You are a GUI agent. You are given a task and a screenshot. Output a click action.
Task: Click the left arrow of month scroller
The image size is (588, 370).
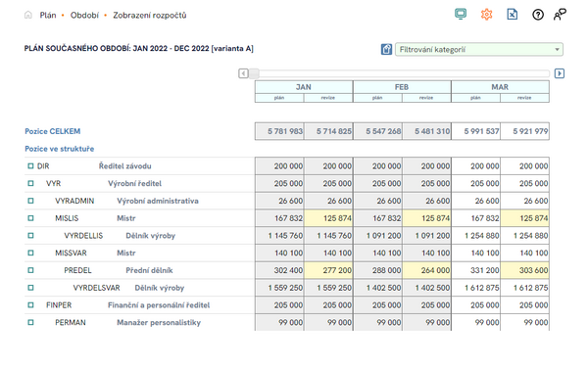coord(243,73)
